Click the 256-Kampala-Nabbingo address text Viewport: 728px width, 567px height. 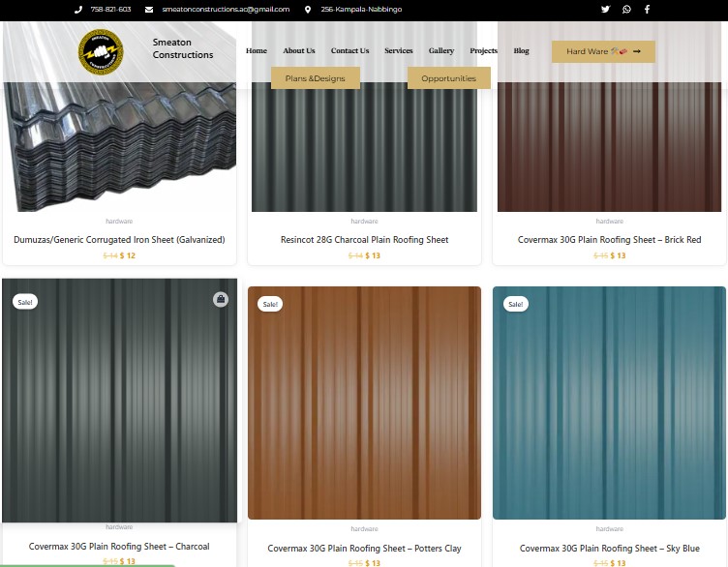coord(361,10)
